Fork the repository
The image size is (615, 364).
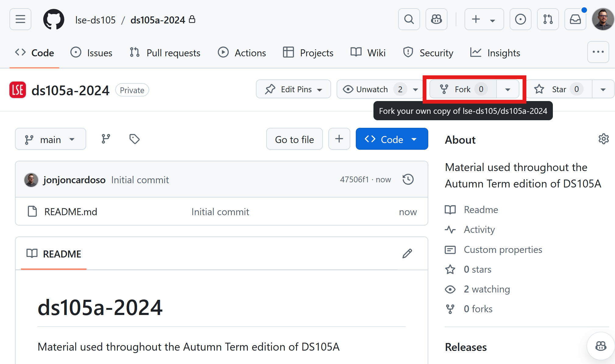(x=463, y=89)
